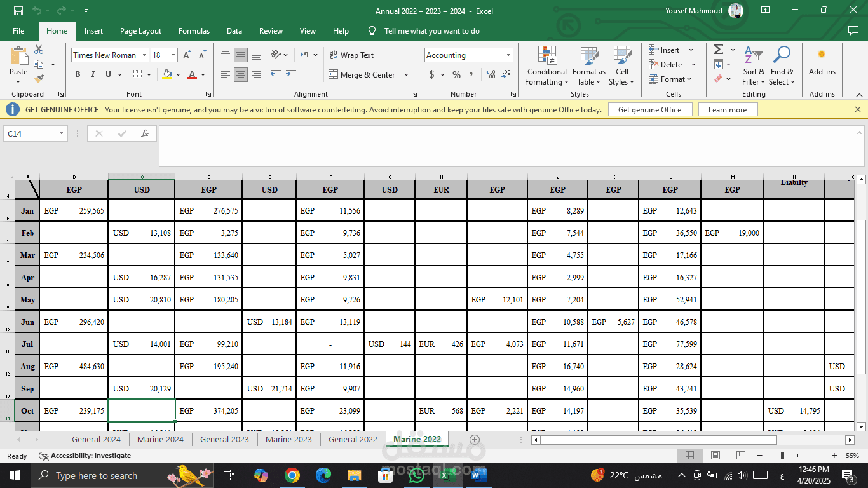
Task: Click the Clear eraser icon
Action: click(719, 78)
